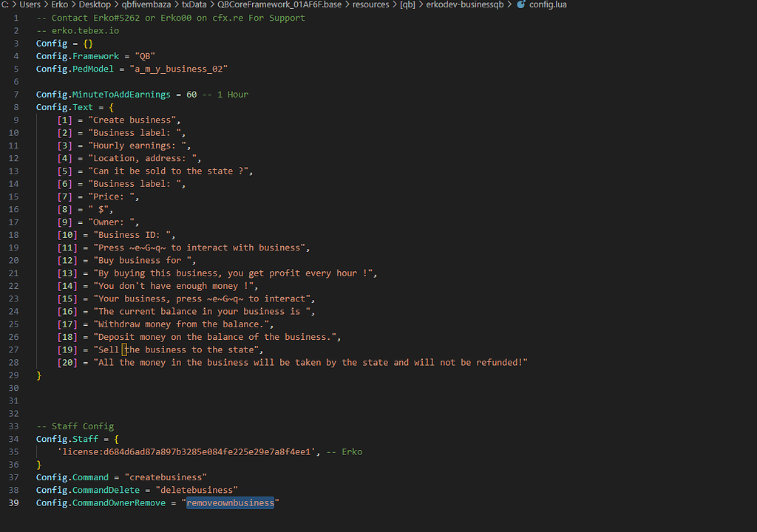Screen dimensions: 757x532
Task: Click line number 8 in the gutter
Action: point(16,107)
